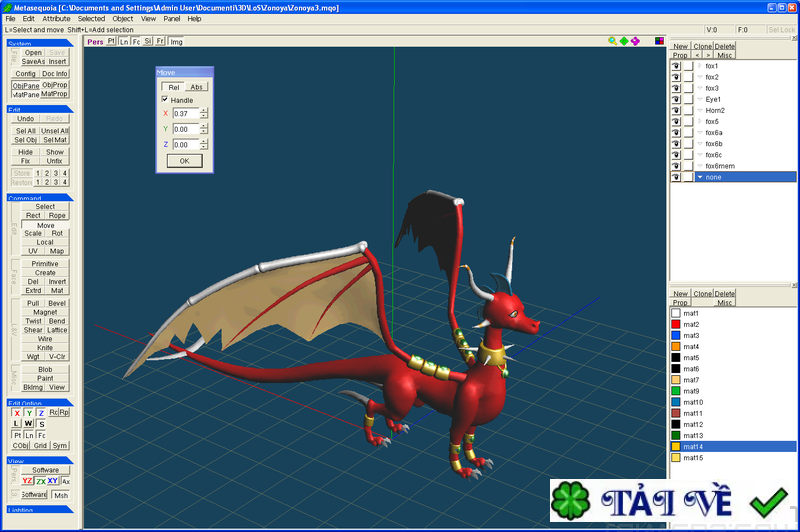Toggle the green Y axis edit option
Screen dimensions: 800x532
pos(28,412)
